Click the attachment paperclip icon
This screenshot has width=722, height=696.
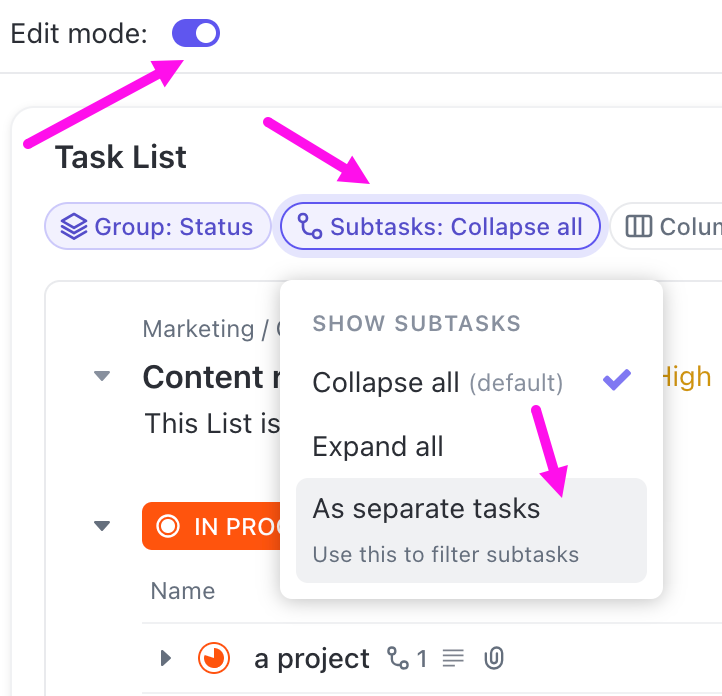pyautogui.click(x=493, y=658)
